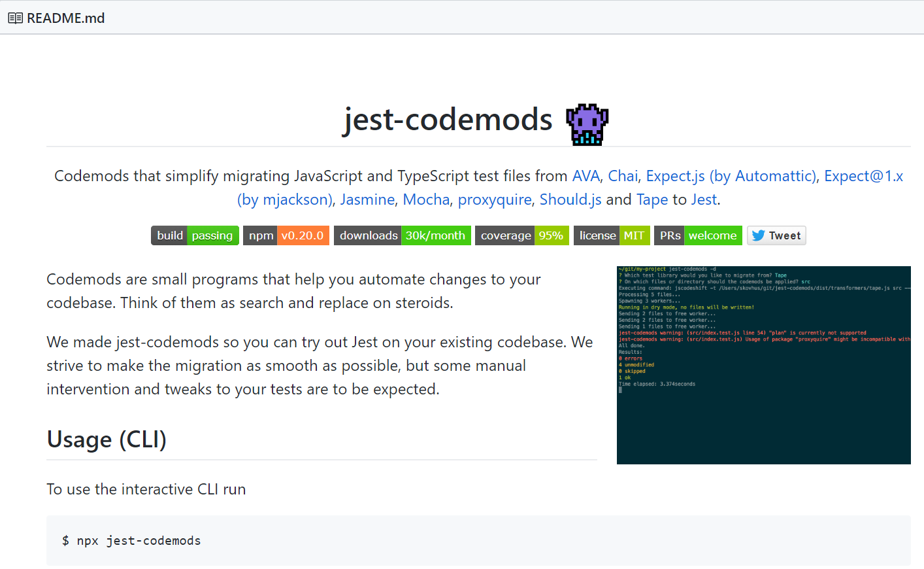Open the Expect@1.x link
Screen dimensions: 924x569
coord(863,176)
